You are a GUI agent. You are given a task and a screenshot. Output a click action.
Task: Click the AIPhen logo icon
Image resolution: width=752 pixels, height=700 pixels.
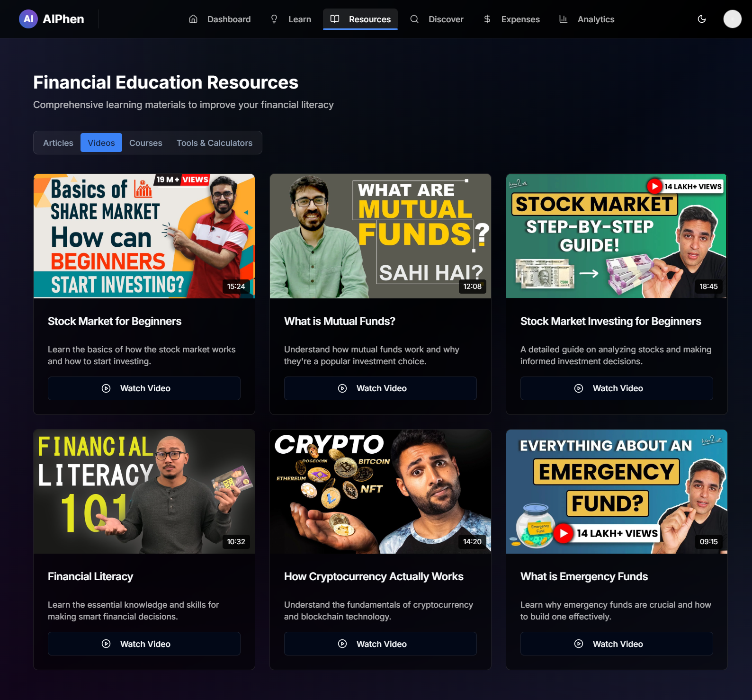(x=28, y=19)
